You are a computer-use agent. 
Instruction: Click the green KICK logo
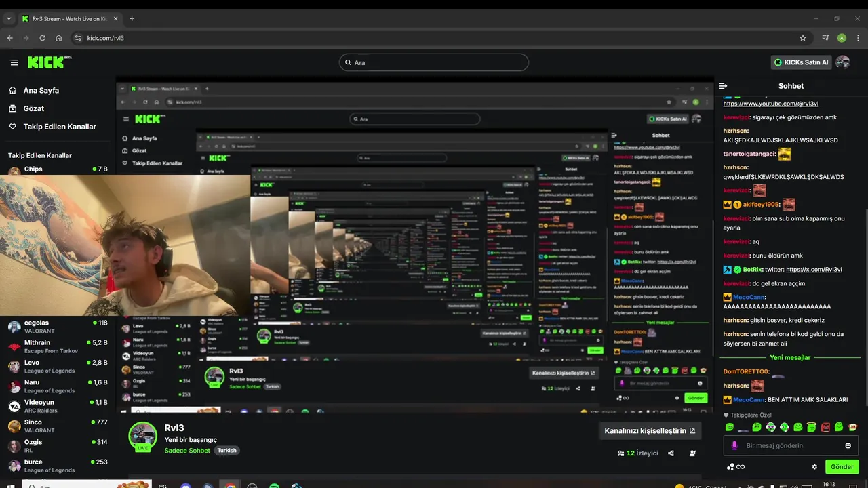[49, 62]
